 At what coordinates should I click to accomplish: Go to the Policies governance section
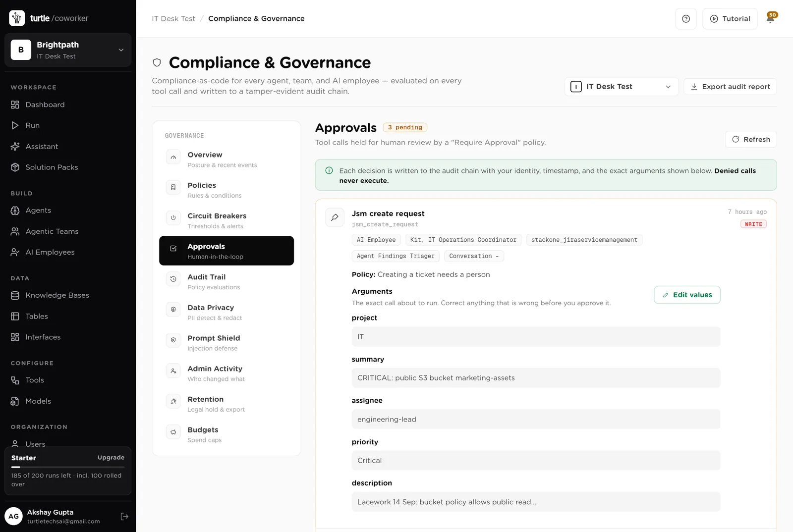point(227,190)
